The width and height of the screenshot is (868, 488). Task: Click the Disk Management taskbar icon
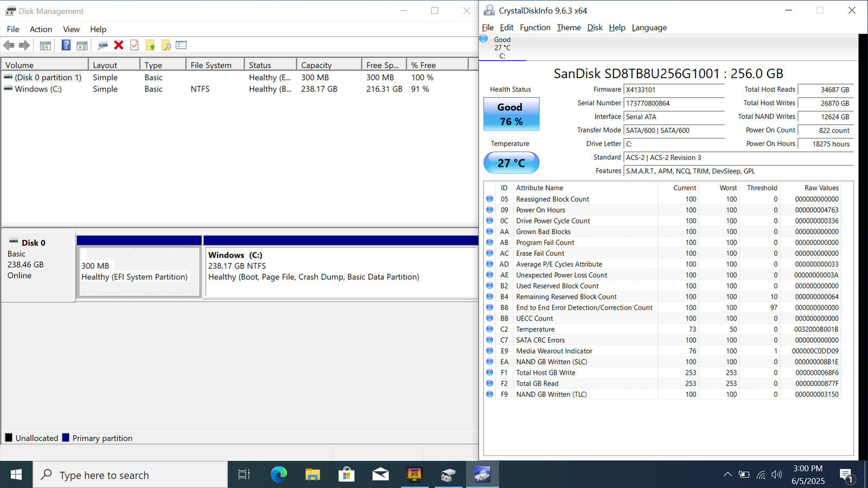tap(448, 475)
